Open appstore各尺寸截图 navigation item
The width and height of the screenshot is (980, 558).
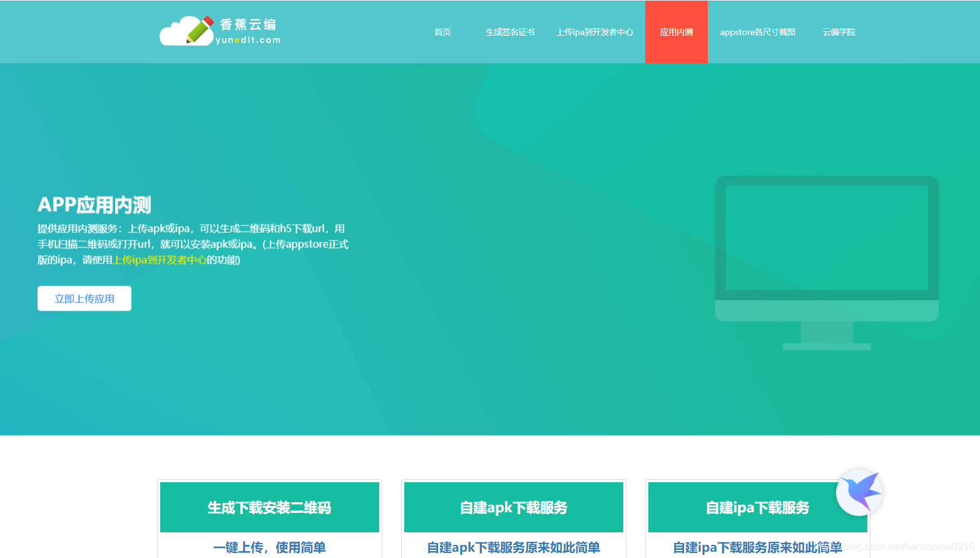(x=758, y=32)
